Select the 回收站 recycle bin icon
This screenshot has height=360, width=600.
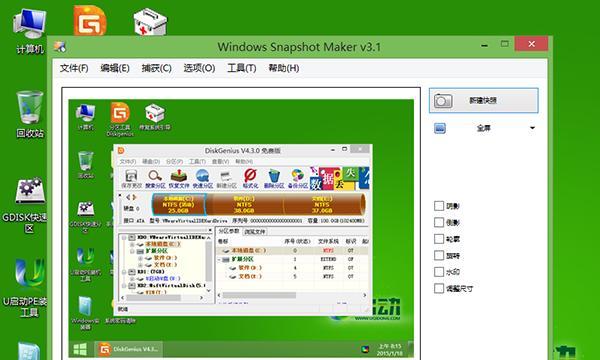point(30,114)
